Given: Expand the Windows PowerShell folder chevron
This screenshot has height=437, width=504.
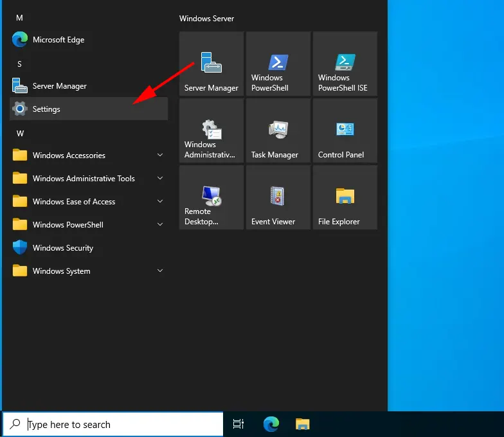Looking at the screenshot, I should 159,224.
